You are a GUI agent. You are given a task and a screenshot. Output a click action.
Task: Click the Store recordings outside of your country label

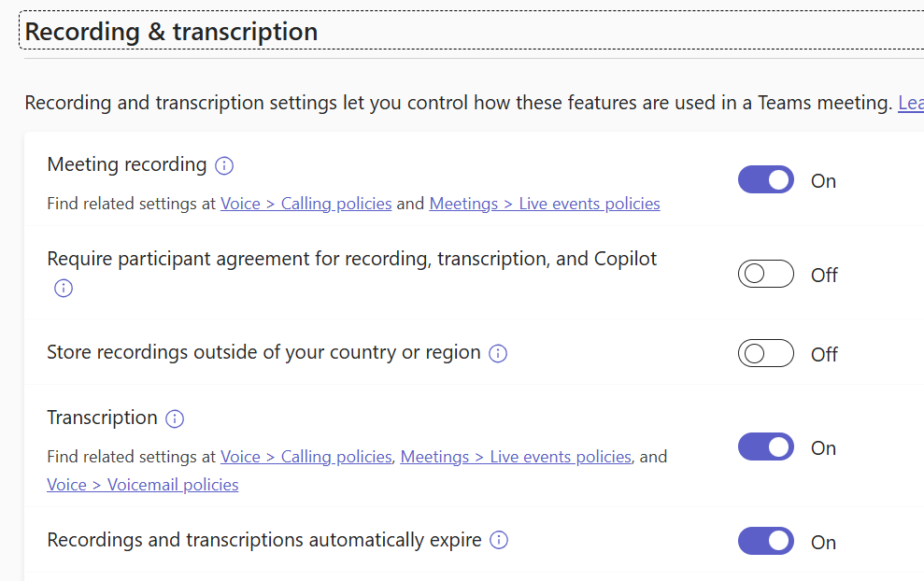pyautogui.click(x=263, y=353)
